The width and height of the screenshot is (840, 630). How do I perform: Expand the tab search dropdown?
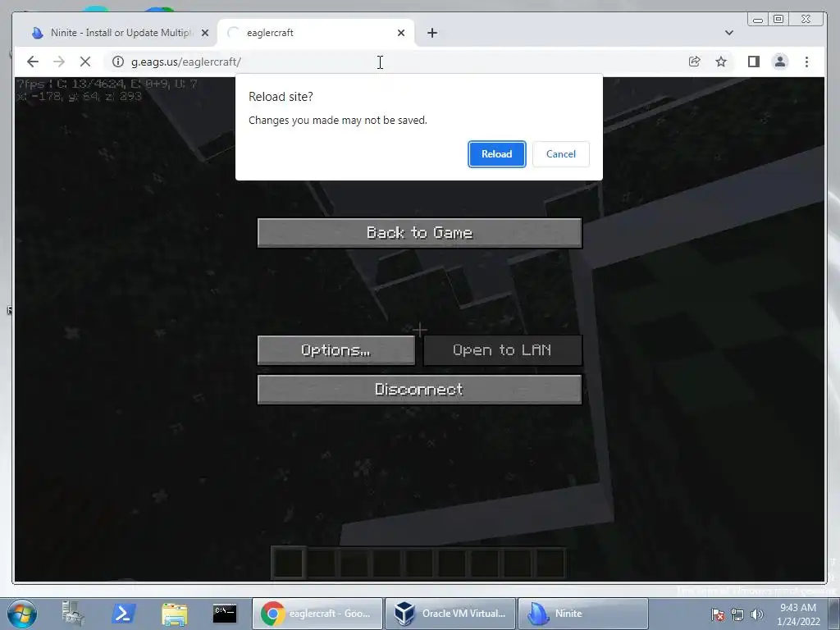click(729, 33)
